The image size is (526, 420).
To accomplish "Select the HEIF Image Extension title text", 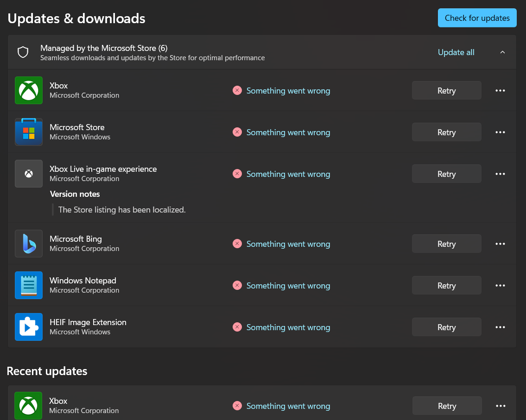I will click(88, 322).
